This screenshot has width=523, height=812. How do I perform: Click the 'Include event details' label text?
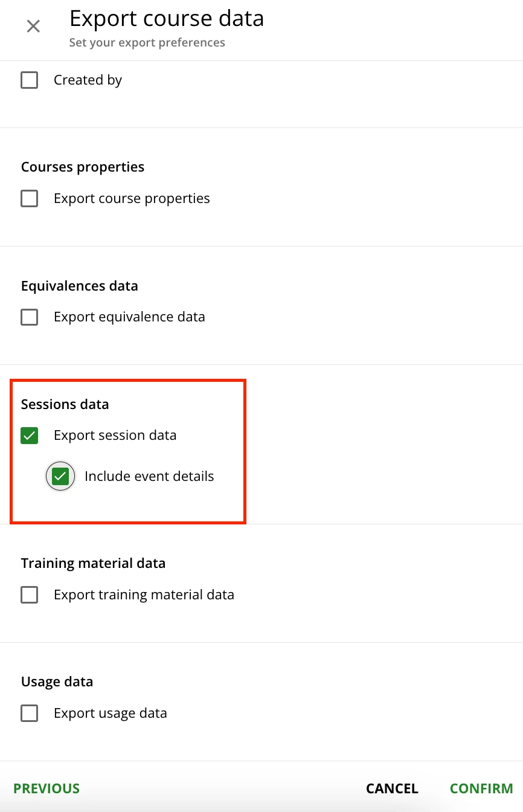coord(149,477)
